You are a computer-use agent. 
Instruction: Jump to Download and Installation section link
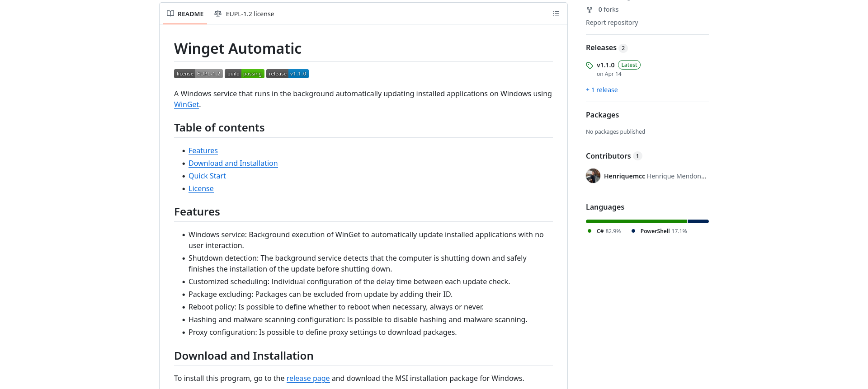click(233, 163)
